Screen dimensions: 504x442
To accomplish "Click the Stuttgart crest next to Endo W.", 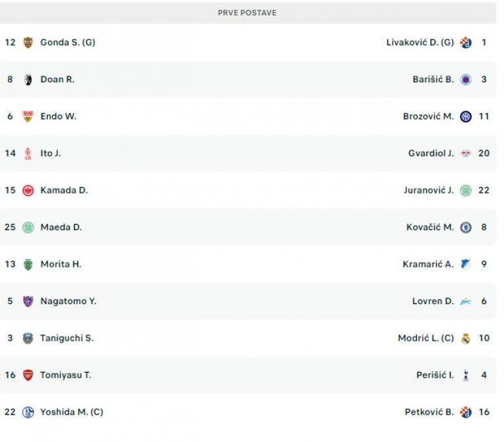I will pyautogui.click(x=27, y=116).
